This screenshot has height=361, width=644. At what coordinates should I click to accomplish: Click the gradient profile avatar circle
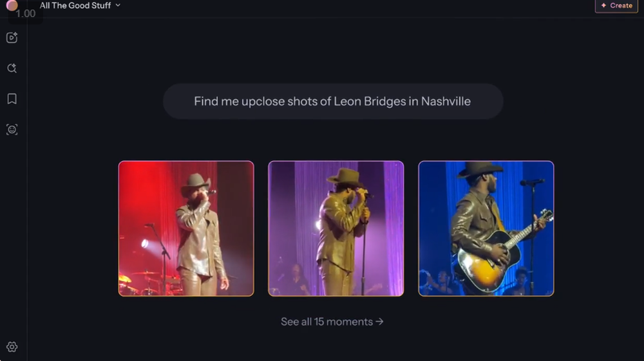pos(12,5)
